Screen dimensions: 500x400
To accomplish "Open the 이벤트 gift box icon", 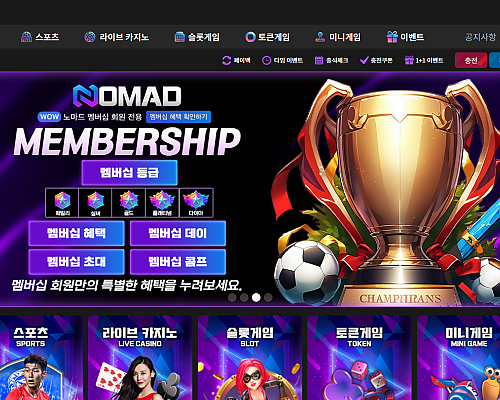I will click(x=392, y=37).
